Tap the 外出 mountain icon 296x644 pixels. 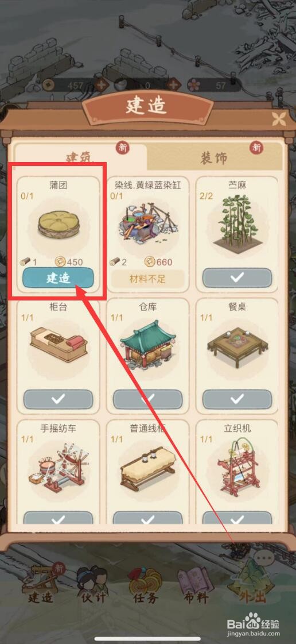coord(247,583)
